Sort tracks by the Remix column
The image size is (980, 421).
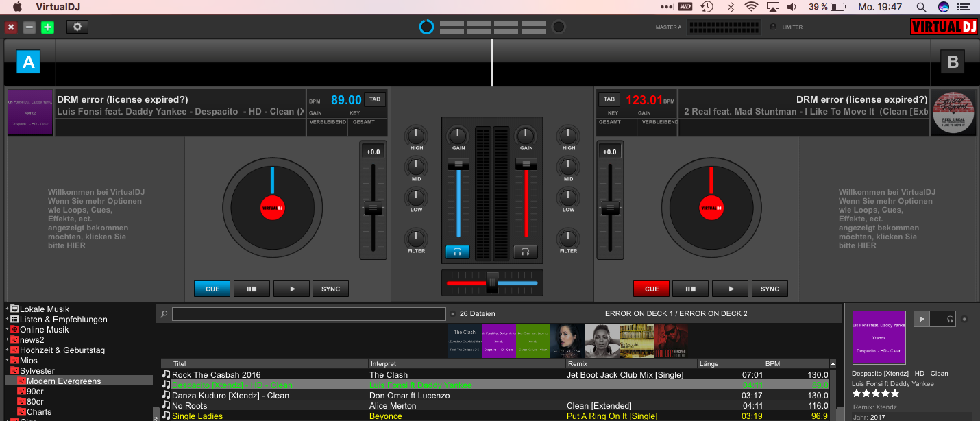point(631,363)
